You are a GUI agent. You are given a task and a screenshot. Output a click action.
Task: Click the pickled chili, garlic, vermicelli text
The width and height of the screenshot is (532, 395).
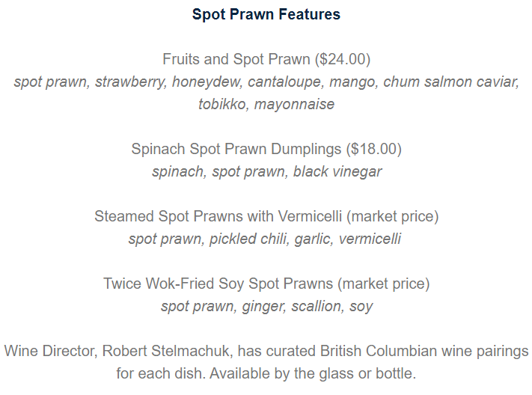pos(305,239)
